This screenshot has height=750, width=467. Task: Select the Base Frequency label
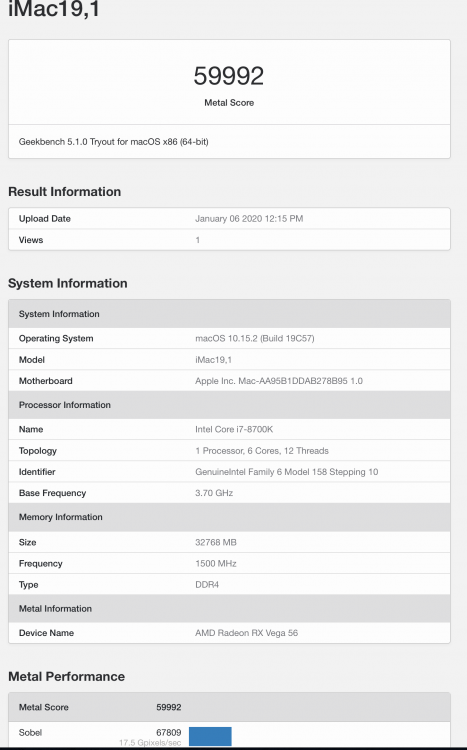(52, 493)
